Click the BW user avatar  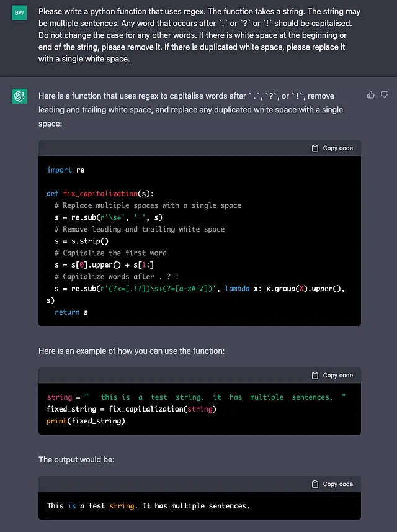[19, 12]
